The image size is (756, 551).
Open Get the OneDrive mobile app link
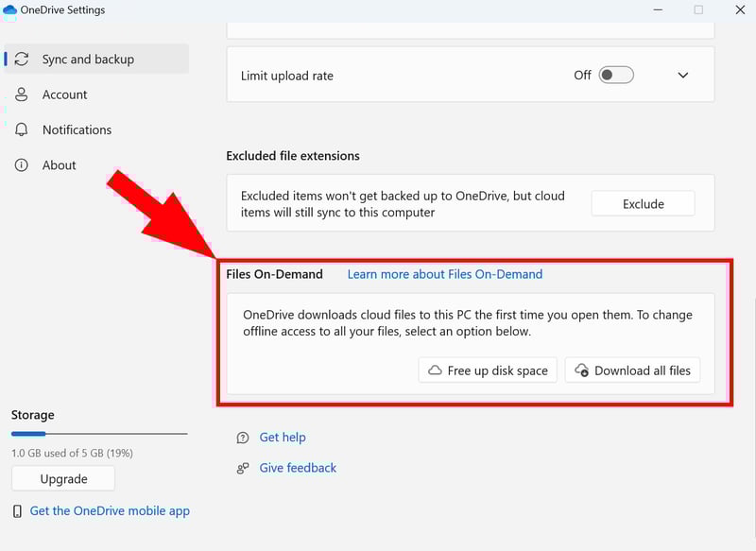coord(110,511)
